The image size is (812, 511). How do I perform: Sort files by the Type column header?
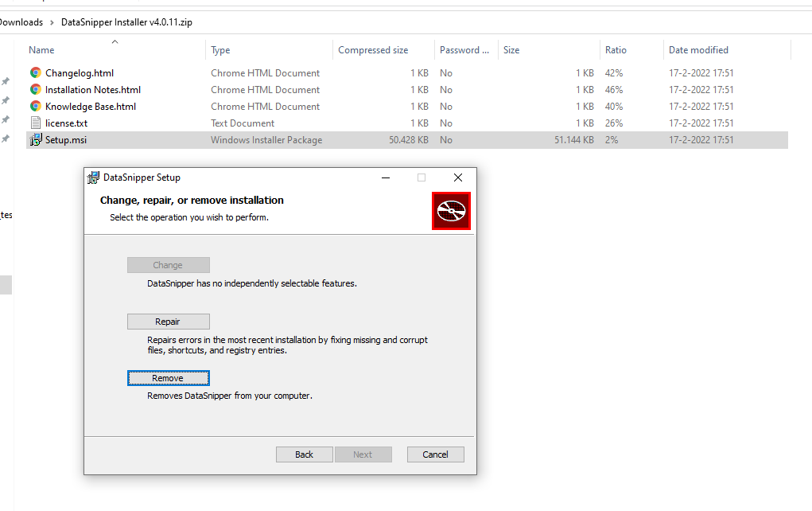coord(220,50)
